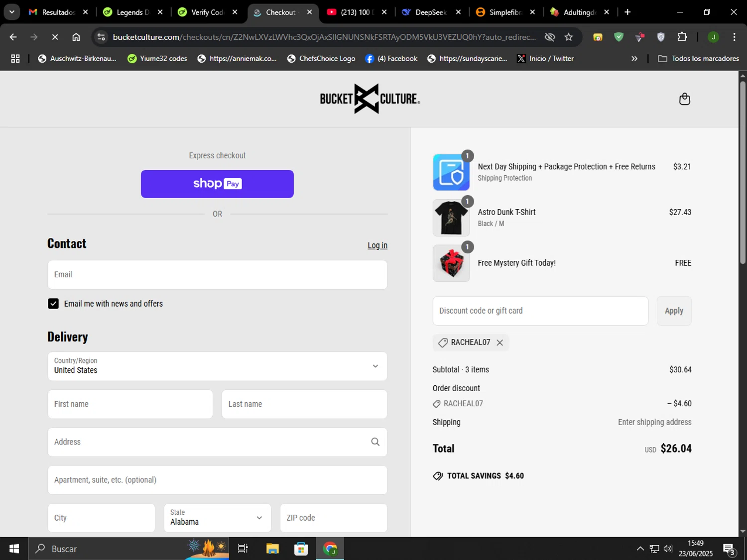
Task: Close the Checkout tab
Action: coord(309,12)
